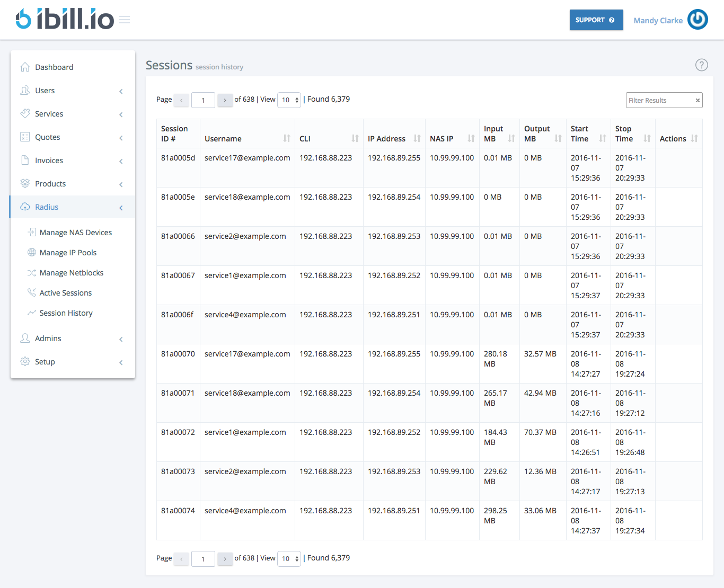Select session ID 81a0005d
Screen dimensions: 724x588
pyautogui.click(x=178, y=158)
